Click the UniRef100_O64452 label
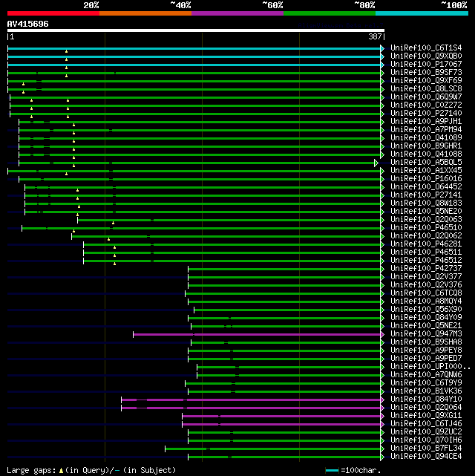Screen dimensions: 475x476 coord(426,186)
